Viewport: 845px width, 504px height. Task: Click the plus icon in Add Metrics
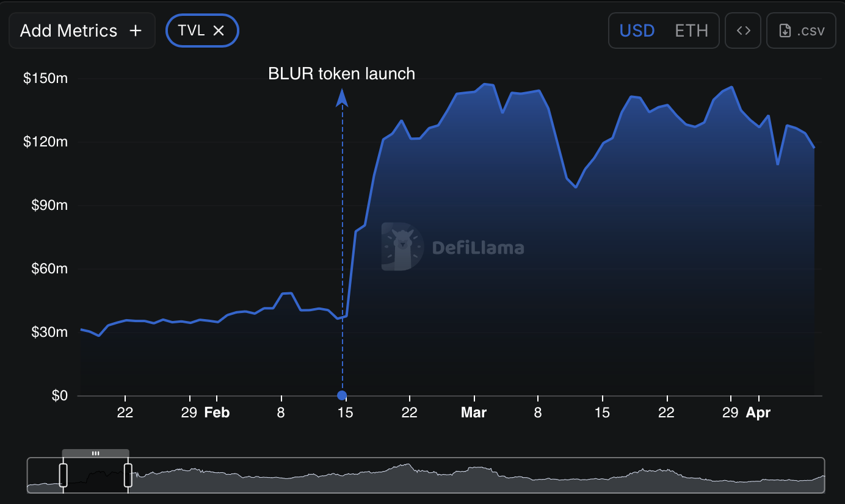point(136,31)
